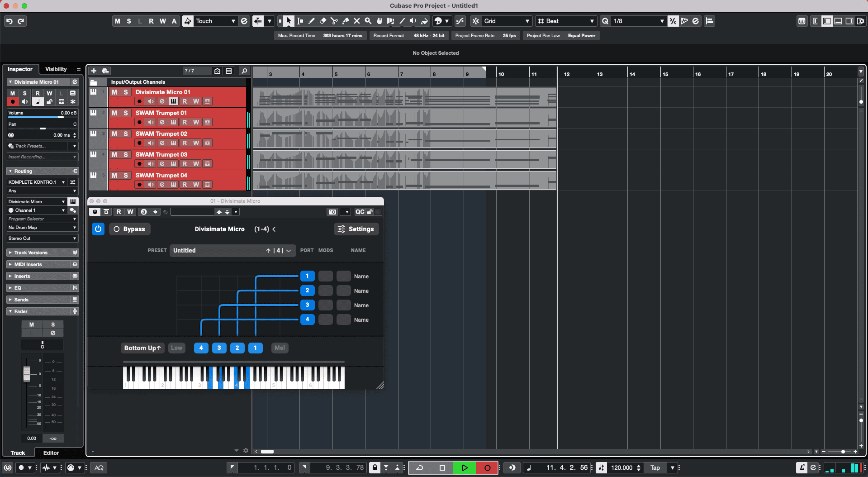
Task: Click port 3 button in Divisimate routing
Action: 308,305
